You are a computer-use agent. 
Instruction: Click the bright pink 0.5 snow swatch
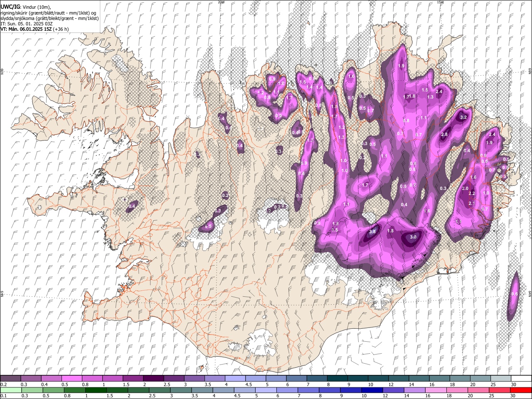pos(72,378)
